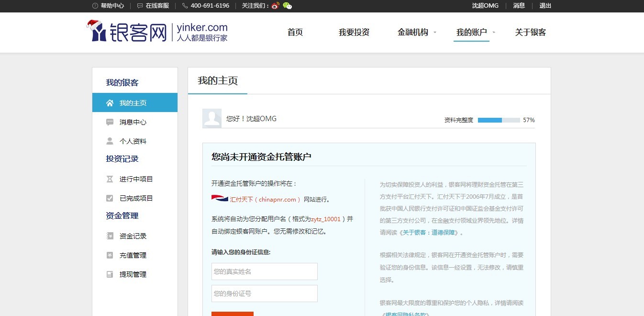Open 我要投资 in the navigation bar
The height and width of the screenshot is (316, 644).
354,33
